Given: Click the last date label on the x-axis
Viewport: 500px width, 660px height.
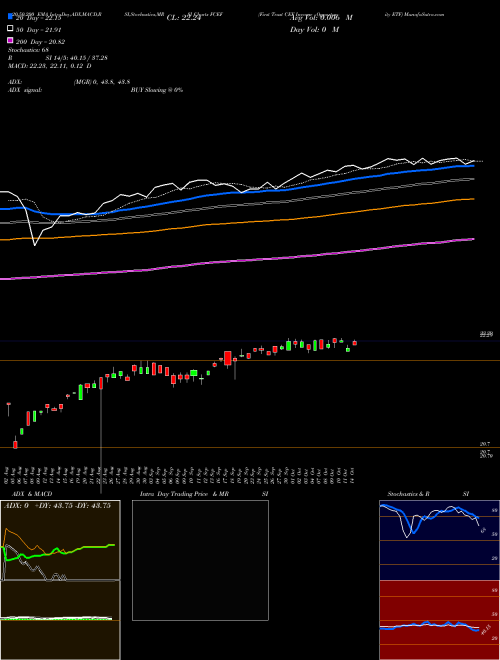Looking at the screenshot, I should pos(352,475).
